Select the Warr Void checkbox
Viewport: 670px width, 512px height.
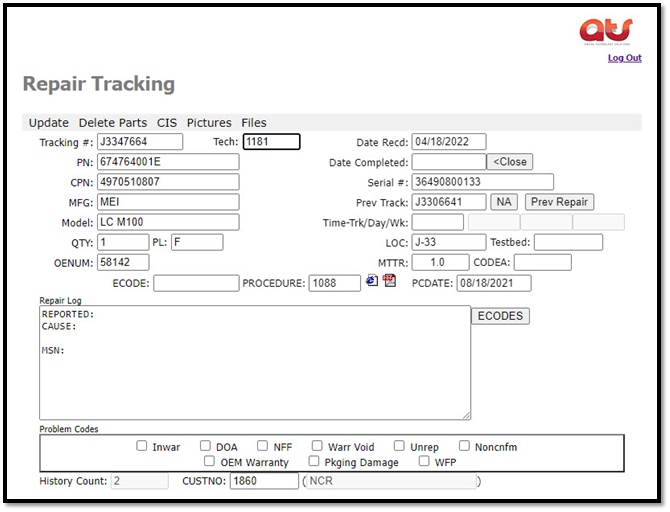click(x=317, y=446)
